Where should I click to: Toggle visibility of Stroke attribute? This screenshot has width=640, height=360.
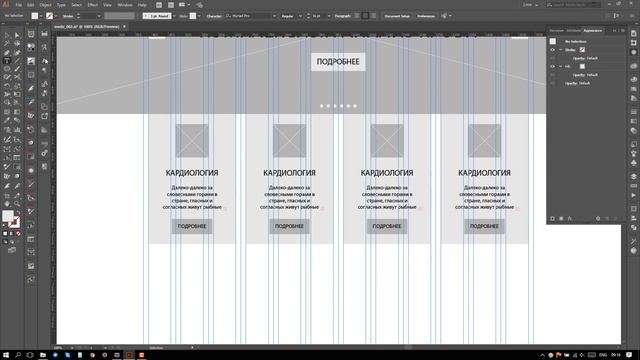pyautogui.click(x=553, y=50)
